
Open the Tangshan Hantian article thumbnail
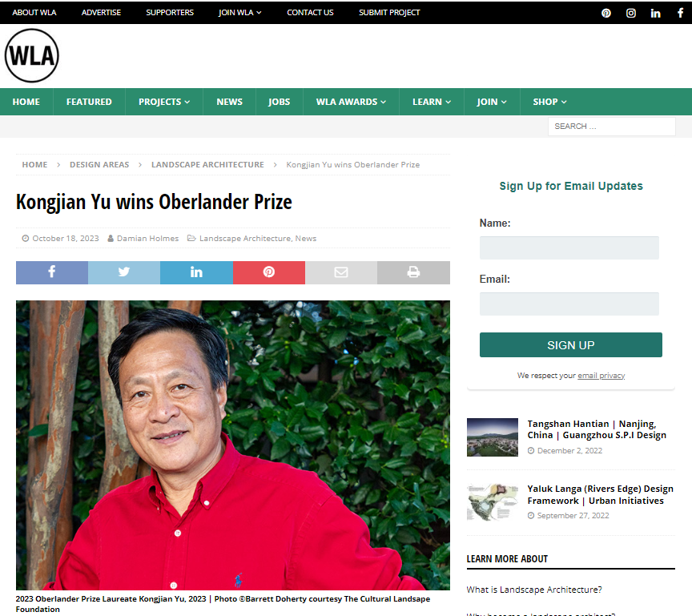pyautogui.click(x=493, y=437)
